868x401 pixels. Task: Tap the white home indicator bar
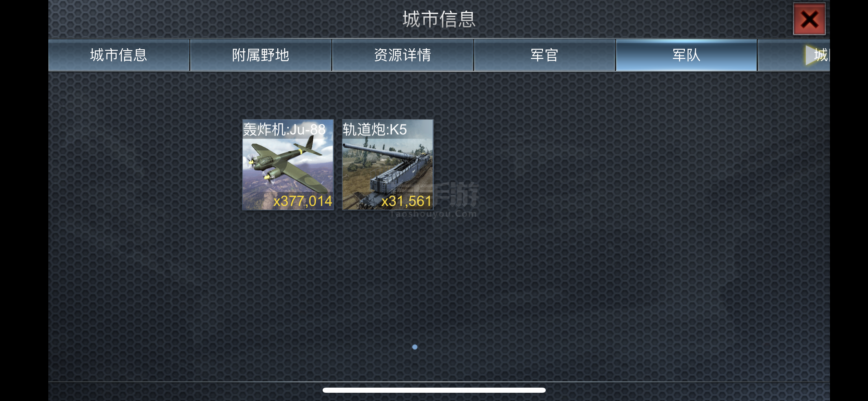coord(434,390)
